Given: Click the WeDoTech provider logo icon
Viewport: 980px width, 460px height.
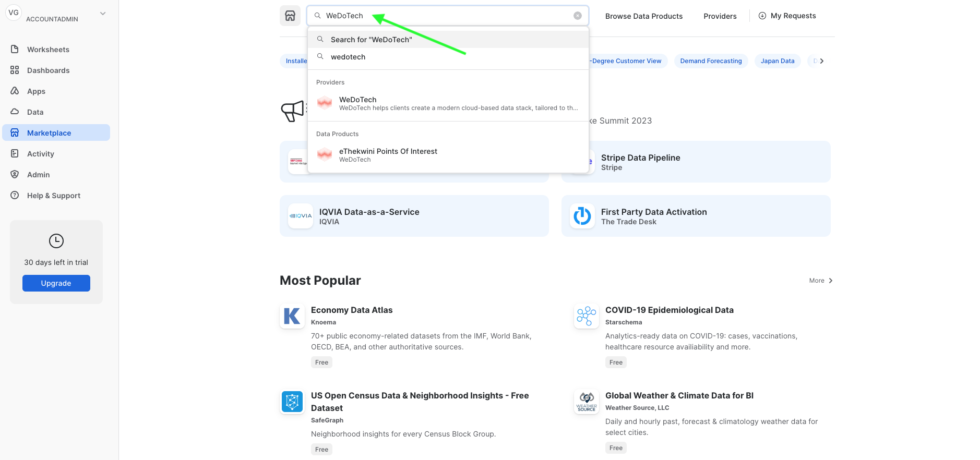Looking at the screenshot, I should click(325, 103).
